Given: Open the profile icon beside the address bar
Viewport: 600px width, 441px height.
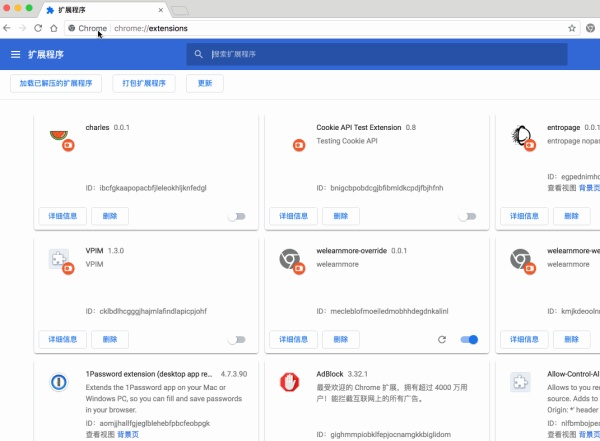Looking at the screenshot, I should click(590, 28).
